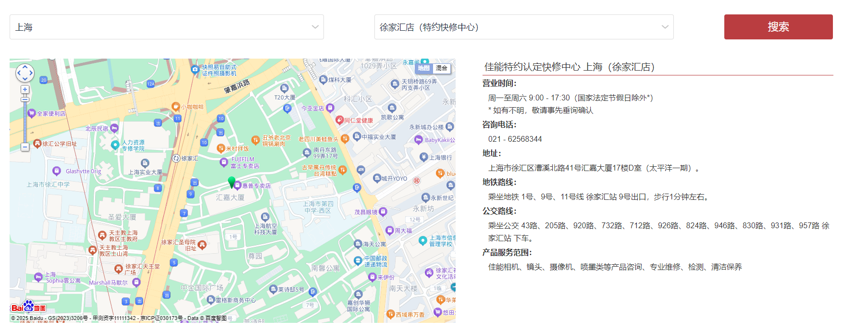Click the 上海市徐汇中学 label on the map
Screen dimensions: 868x332
click(48, 184)
